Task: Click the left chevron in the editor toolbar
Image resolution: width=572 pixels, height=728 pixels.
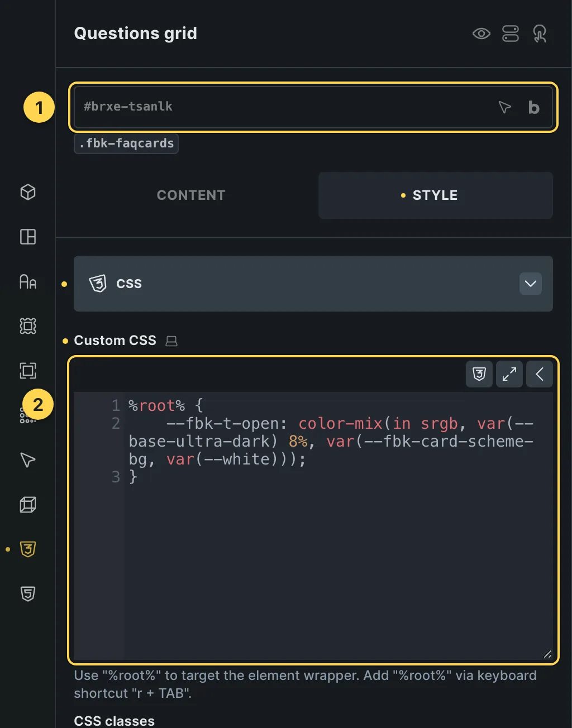Action: pos(540,374)
